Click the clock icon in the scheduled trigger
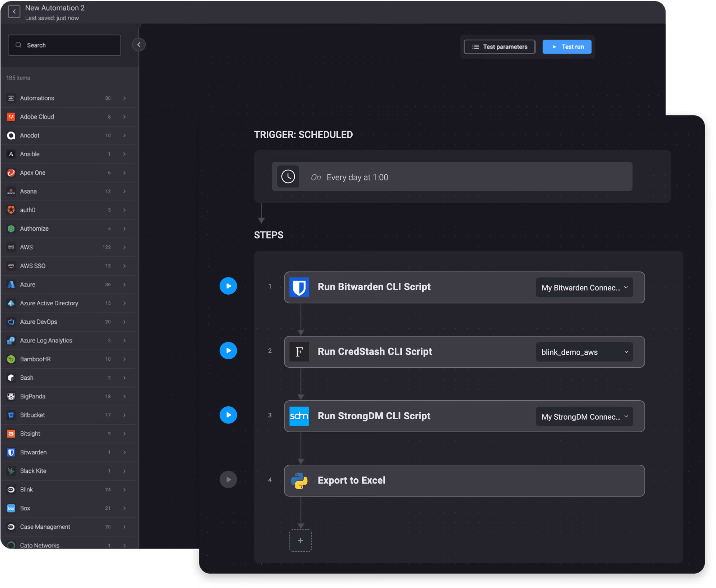This screenshot has width=716, height=588. [x=288, y=177]
